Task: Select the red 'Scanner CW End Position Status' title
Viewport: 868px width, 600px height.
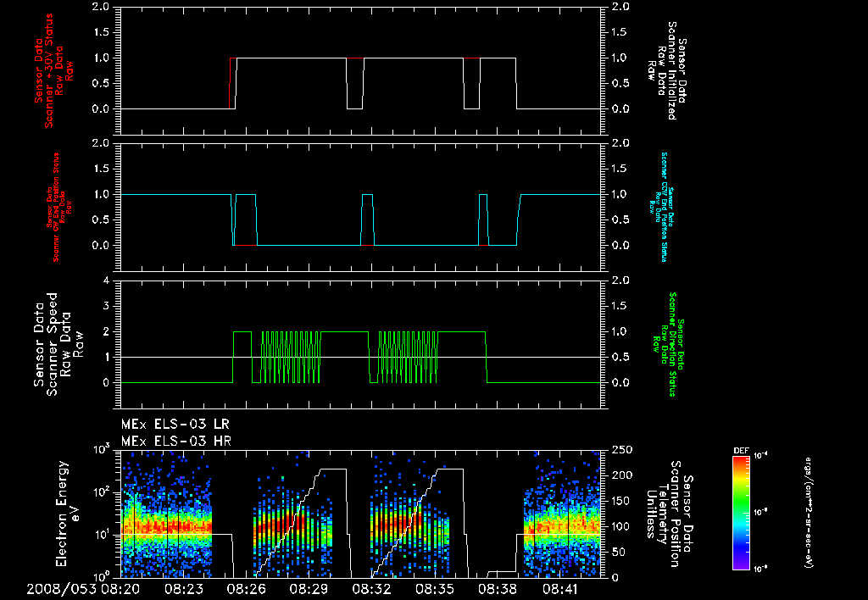Action: (58, 208)
